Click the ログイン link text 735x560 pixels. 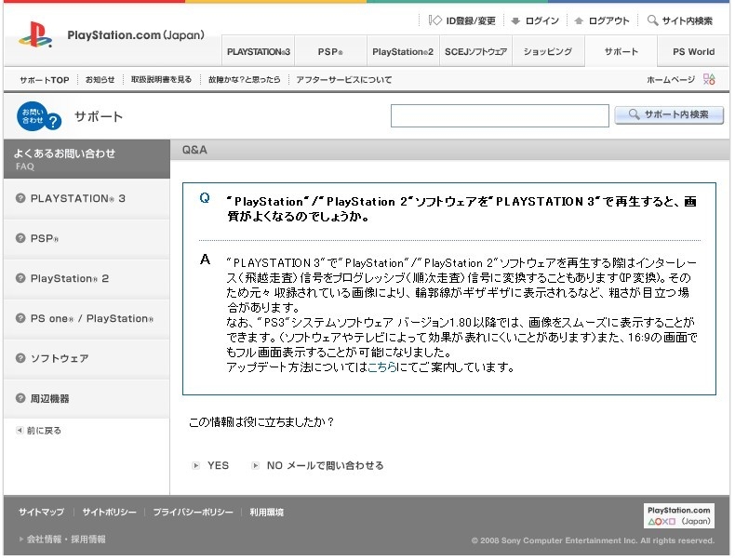click(x=541, y=20)
